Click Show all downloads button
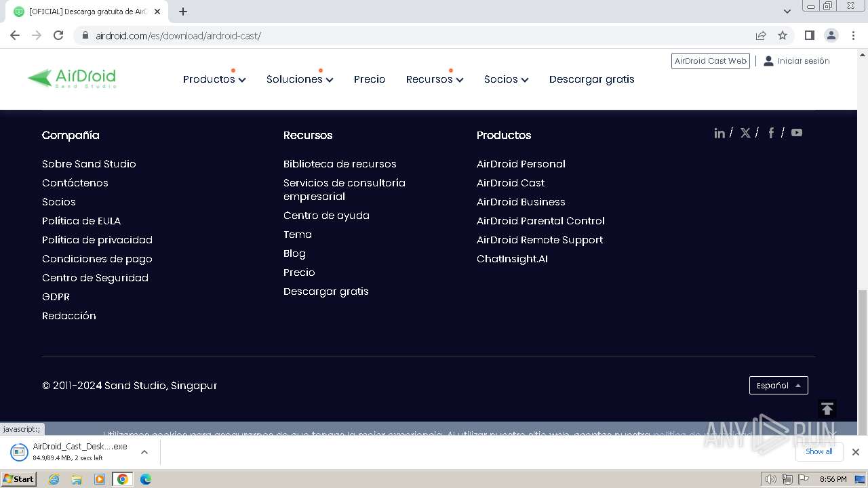The image size is (868, 488). pyautogui.click(x=819, y=451)
